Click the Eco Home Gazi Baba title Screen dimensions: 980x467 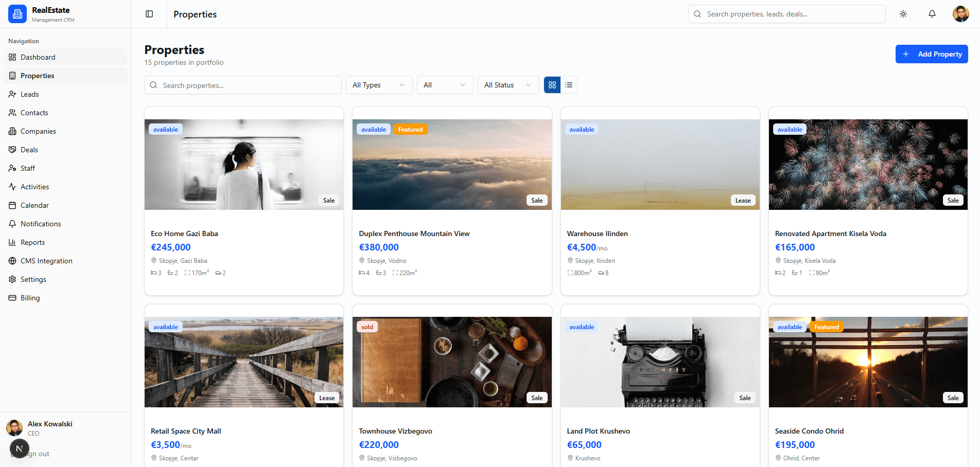184,233
